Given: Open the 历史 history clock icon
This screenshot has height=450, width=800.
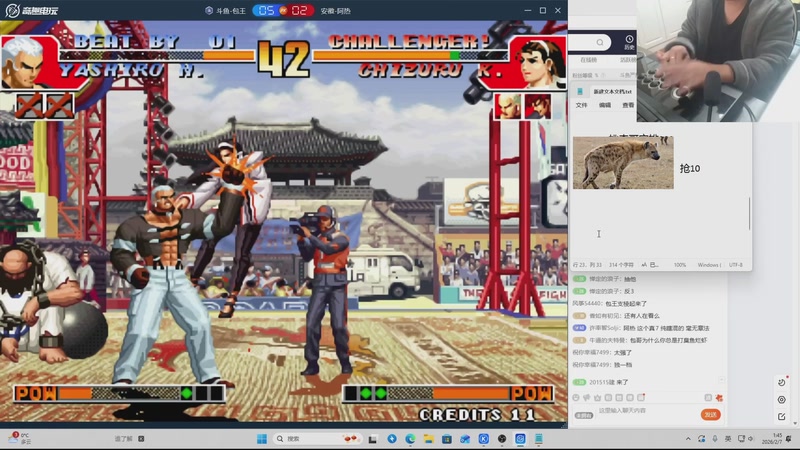Looking at the screenshot, I should [x=629, y=42].
